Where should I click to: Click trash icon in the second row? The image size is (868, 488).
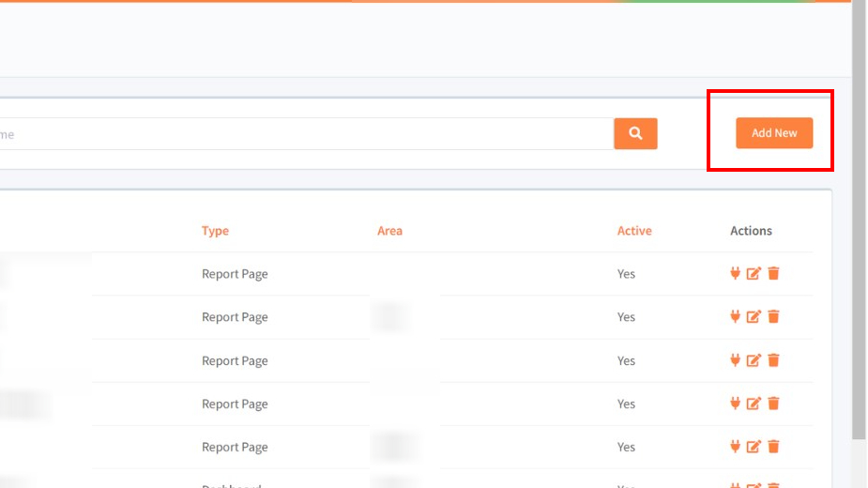773,316
